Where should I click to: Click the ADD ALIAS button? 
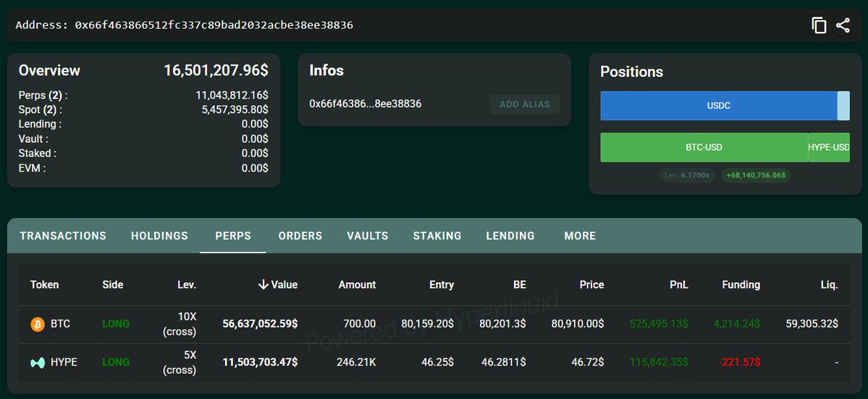(x=525, y=104)
